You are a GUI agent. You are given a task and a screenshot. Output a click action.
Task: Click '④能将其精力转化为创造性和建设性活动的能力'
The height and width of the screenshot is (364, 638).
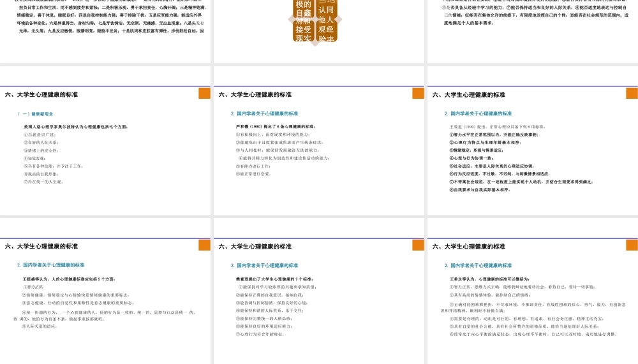tap(284, 158)
